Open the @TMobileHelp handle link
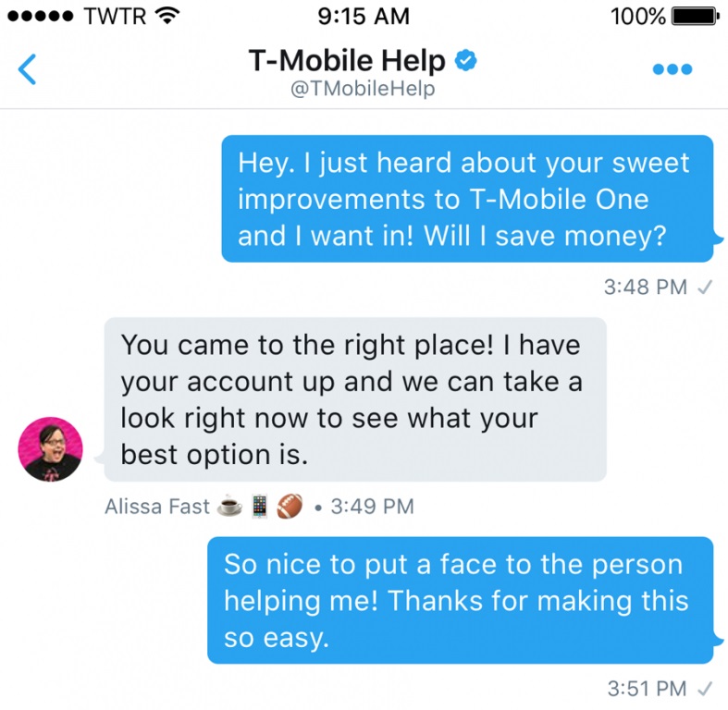 (x=363, y=88)
